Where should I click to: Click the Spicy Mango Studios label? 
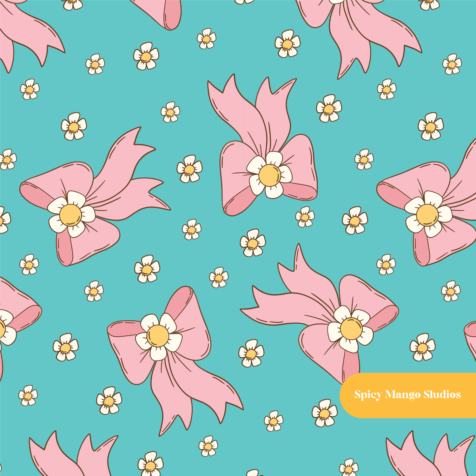tap(407, 395)
